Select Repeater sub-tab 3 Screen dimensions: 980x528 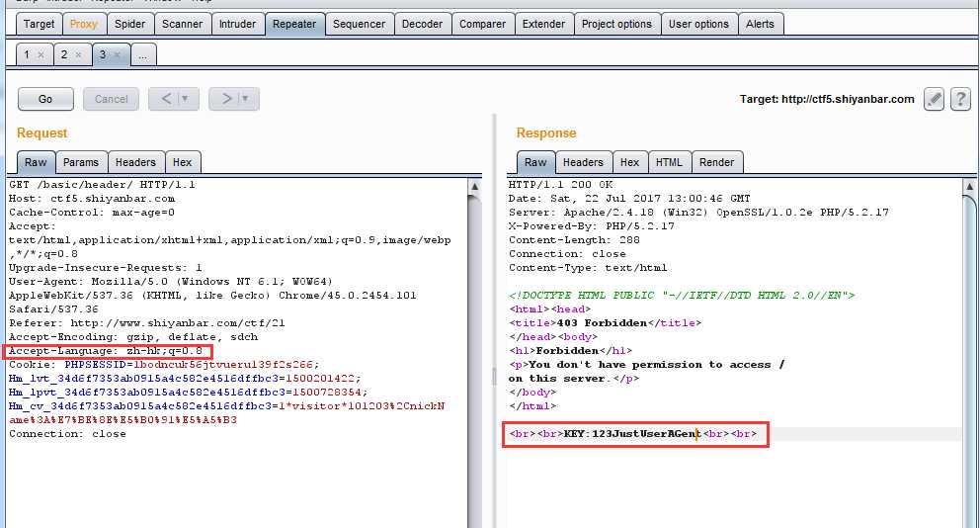pyautogui.click(x=103, y=54)
